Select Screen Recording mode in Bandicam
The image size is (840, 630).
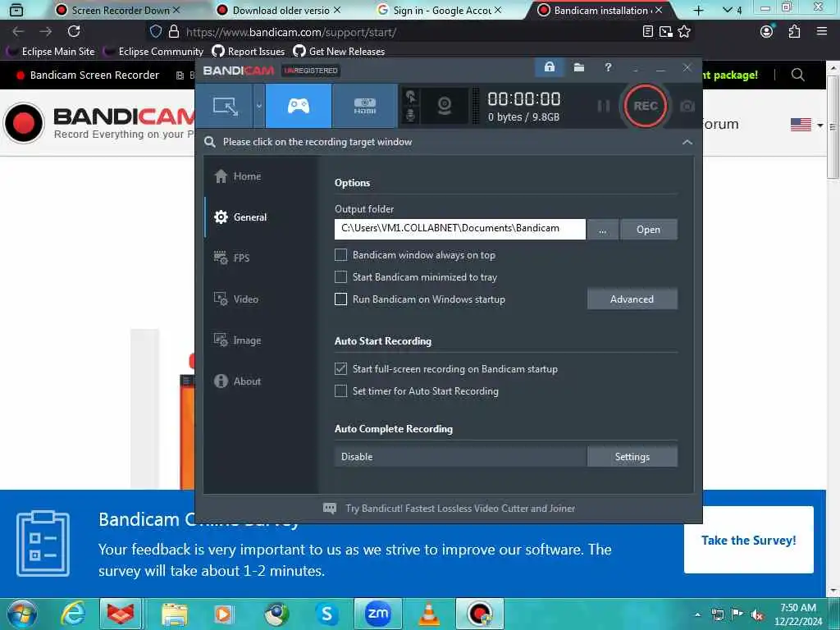(x=225, y=106)
